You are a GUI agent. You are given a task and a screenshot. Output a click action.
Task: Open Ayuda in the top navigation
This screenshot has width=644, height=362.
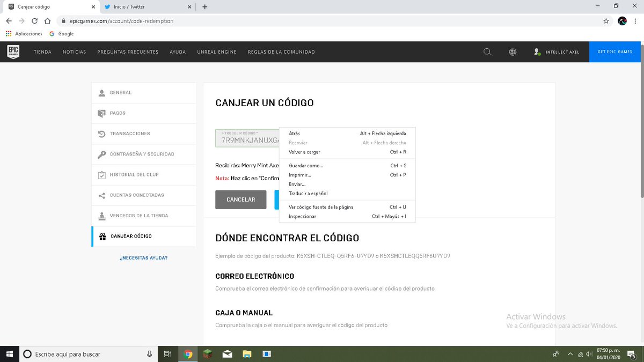(x=178, y=52)
